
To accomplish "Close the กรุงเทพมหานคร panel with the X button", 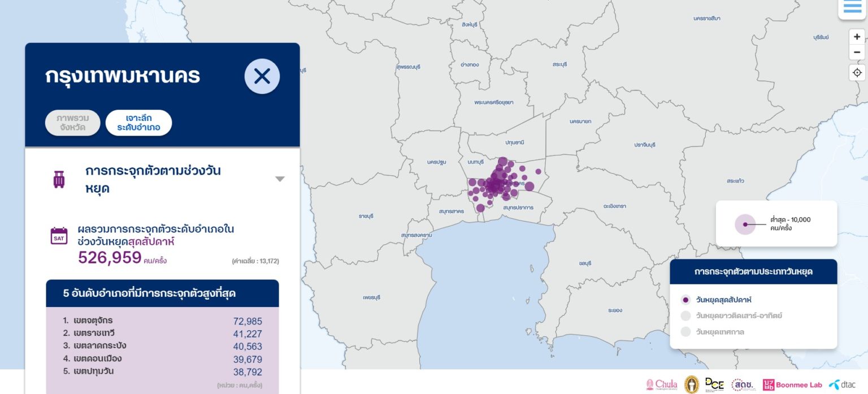I will click(x=262, y=76).
